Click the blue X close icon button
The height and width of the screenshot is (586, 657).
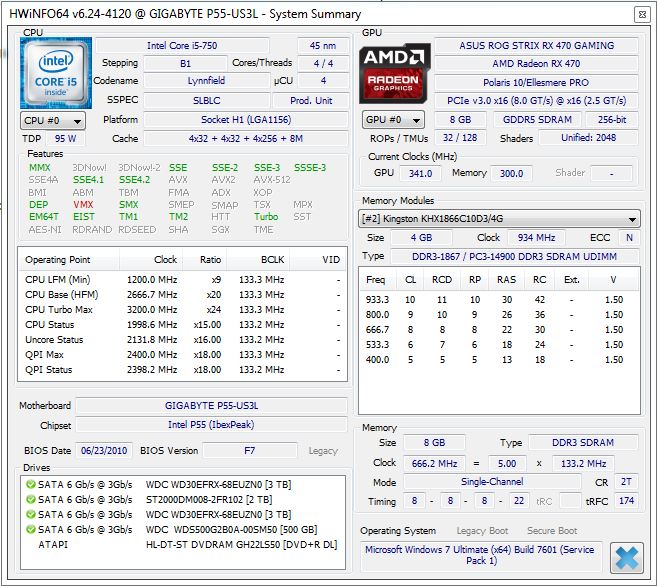click(627, 558)
